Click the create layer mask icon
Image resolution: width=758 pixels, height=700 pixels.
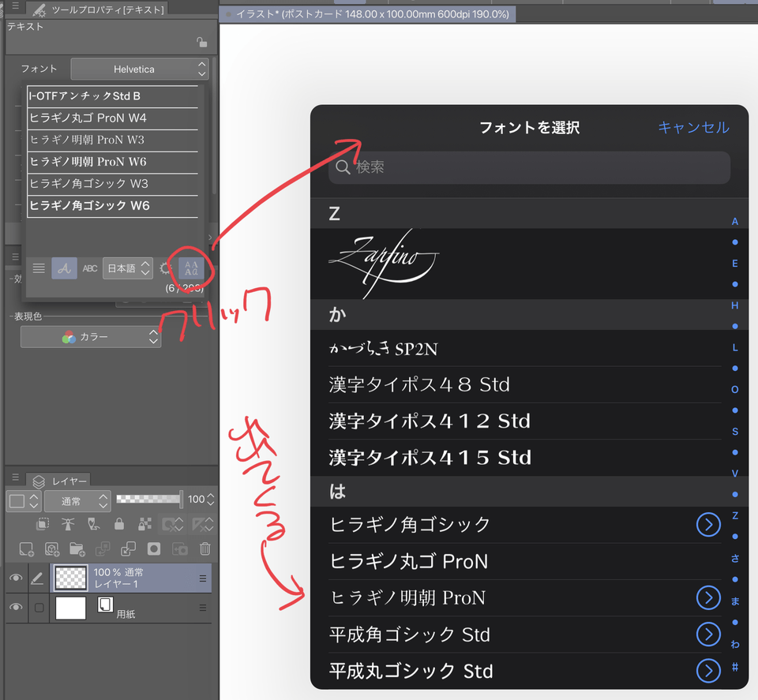coord(154,548)
